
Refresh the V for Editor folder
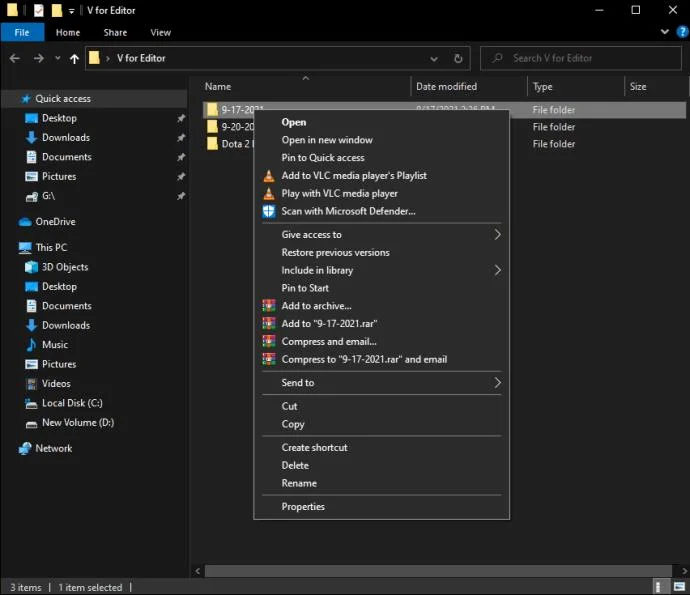[x=458, y=58]
